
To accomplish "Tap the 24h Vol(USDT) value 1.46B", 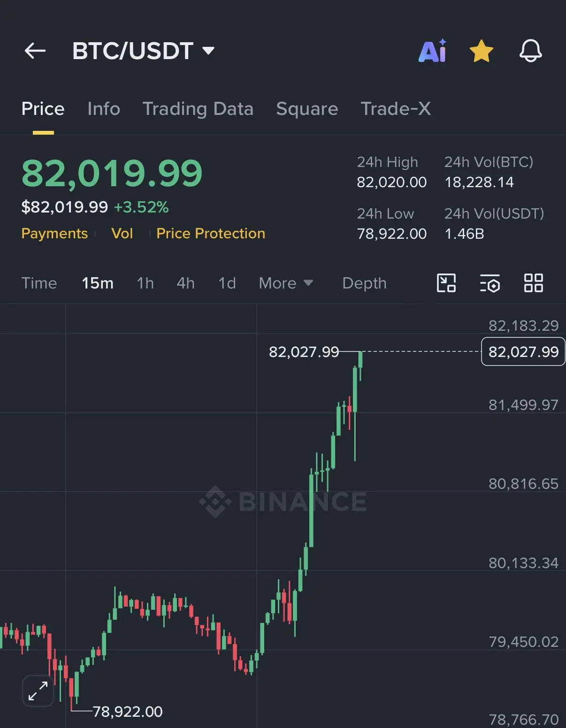I will click(464, 234).
